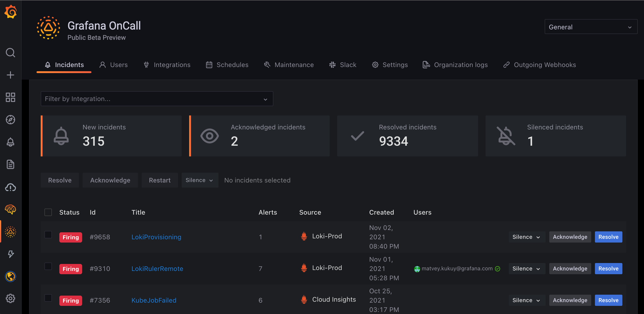Check the LokiProvisioning incident checkbox
The image size is (644, 314).
(x=48, y=235)
